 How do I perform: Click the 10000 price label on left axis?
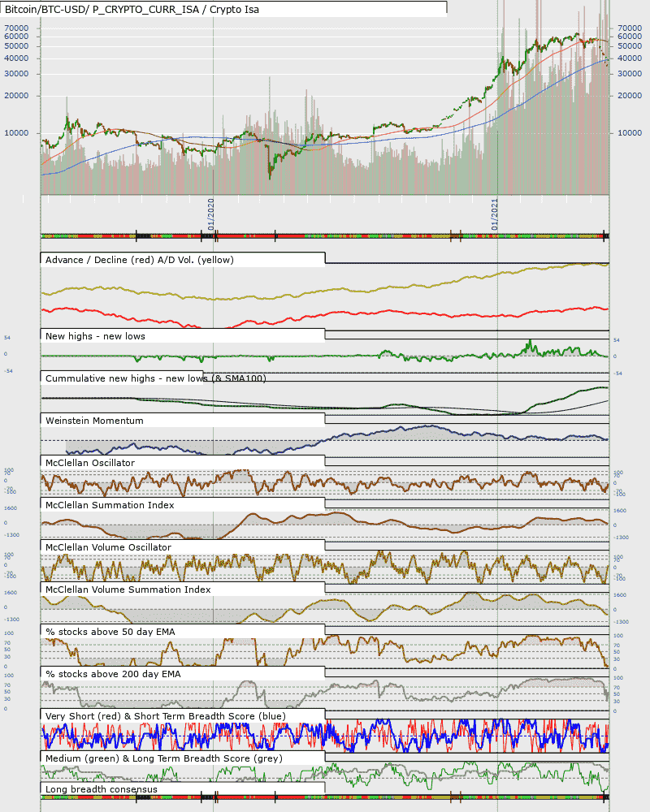(x=16, y=133)
